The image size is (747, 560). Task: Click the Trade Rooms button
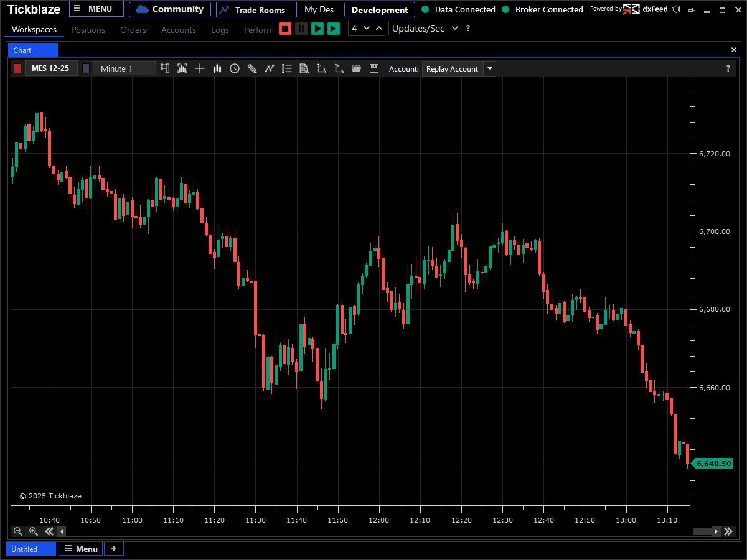tap(256, 10)
